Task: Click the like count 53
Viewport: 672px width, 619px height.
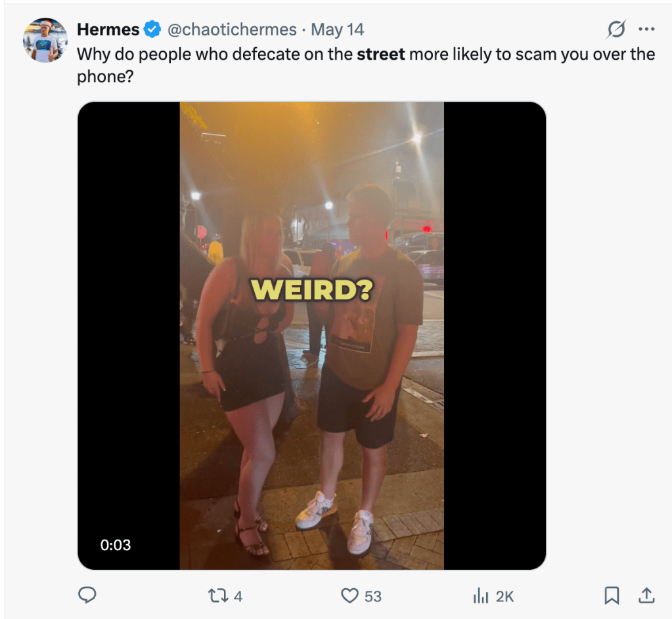Action: (373, 596)
